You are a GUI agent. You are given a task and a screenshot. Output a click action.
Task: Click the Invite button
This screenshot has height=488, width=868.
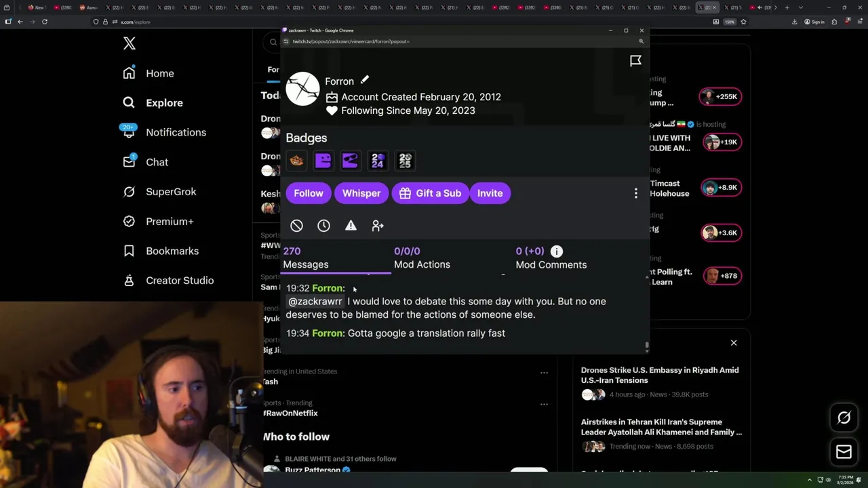(x=490, y=193)
